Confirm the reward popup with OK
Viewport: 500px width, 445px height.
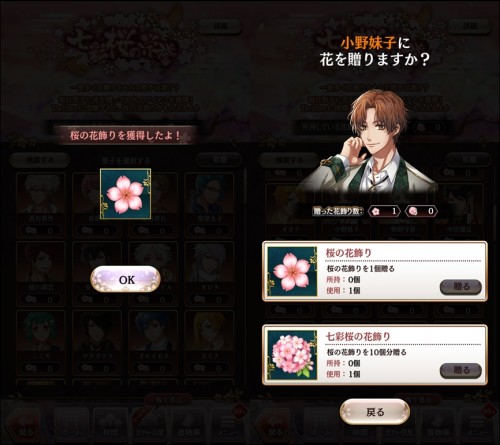[125, 279]
